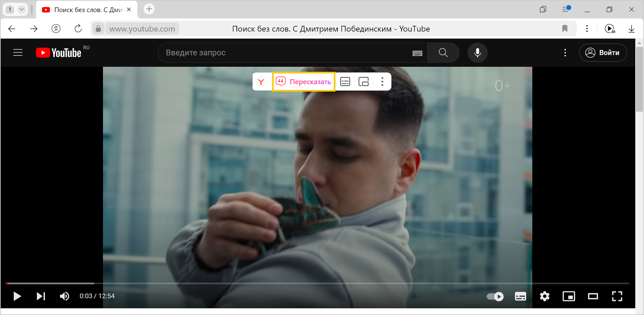Activate voice search microphone
The height and width of the screenshot is (315, 644).
coord(477,52)
